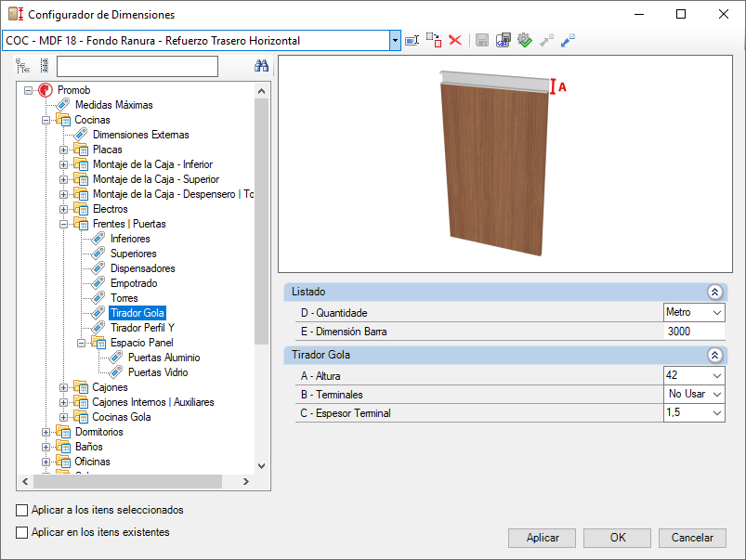746x560 pixels.
Task: Click the tag icon next to Empotrado
Action: click(98, 283)
